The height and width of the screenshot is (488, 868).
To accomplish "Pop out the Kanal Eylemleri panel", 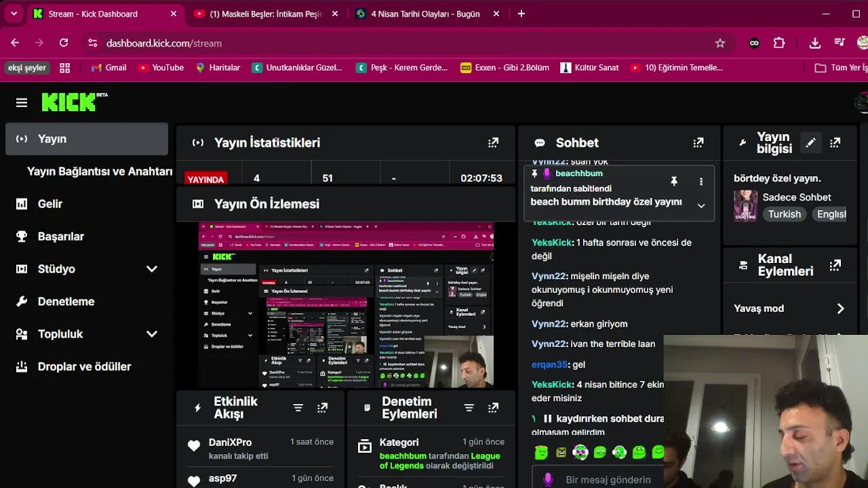I will click(835, 264).
